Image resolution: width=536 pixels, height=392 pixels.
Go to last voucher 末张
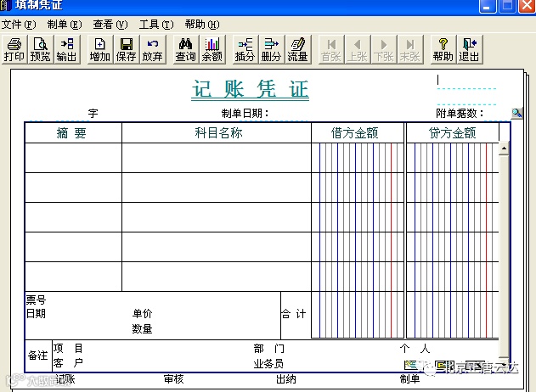point(410,49)
